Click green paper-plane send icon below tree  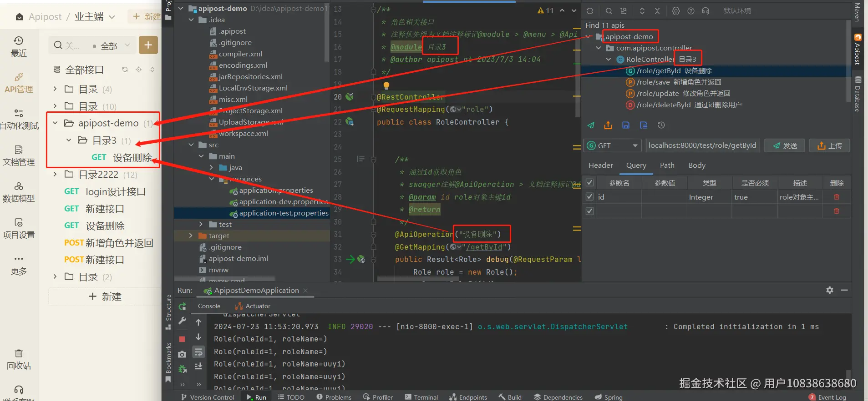(591, 125)
